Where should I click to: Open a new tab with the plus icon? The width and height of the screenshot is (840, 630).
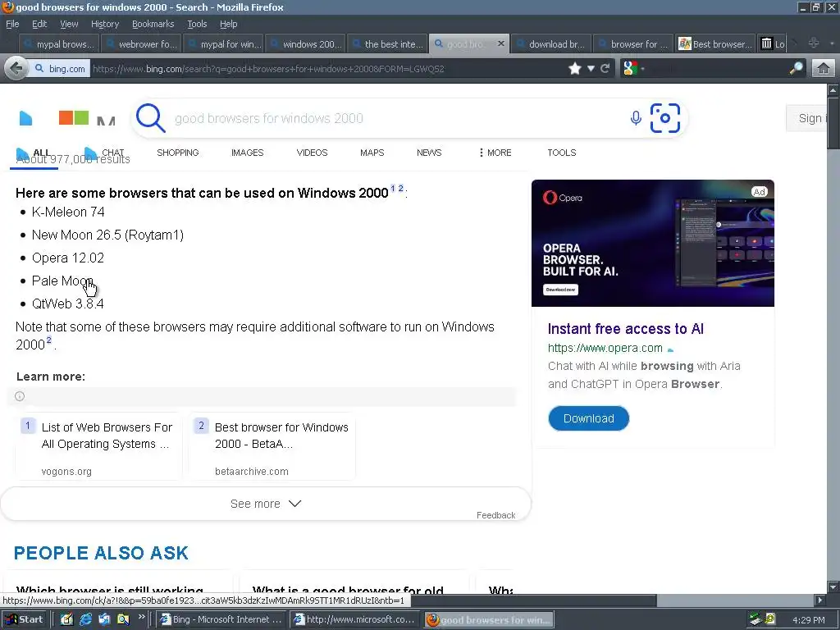tap(813, 43)
